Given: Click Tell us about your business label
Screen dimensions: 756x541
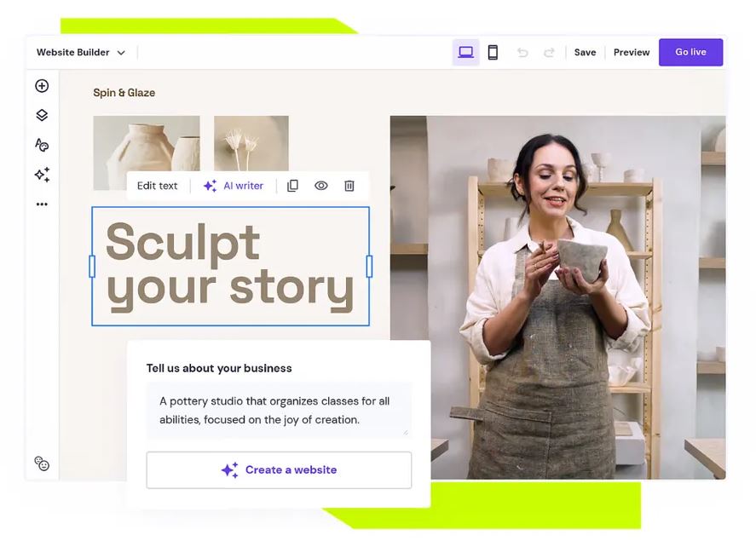Looking at the screenshot, I should tap(219, 368).
